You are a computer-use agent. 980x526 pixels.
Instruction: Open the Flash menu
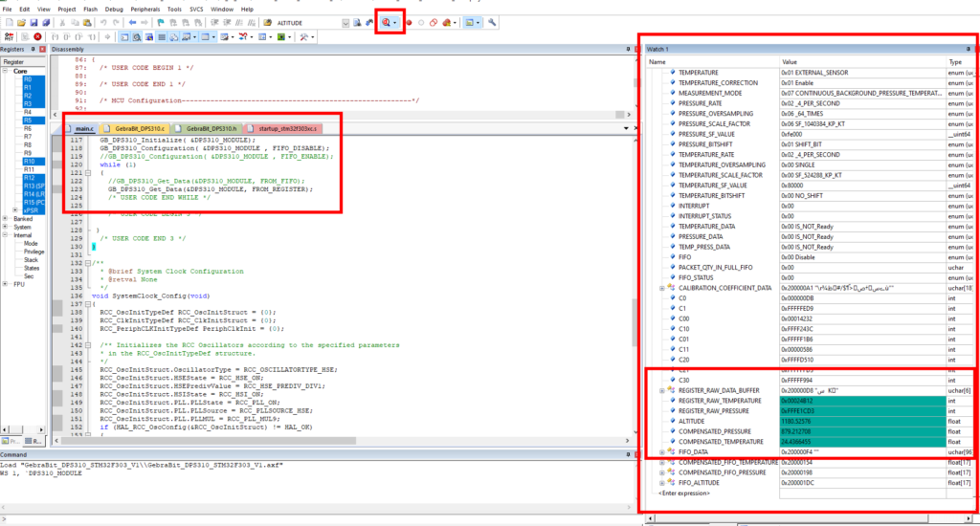pos(90,10)
